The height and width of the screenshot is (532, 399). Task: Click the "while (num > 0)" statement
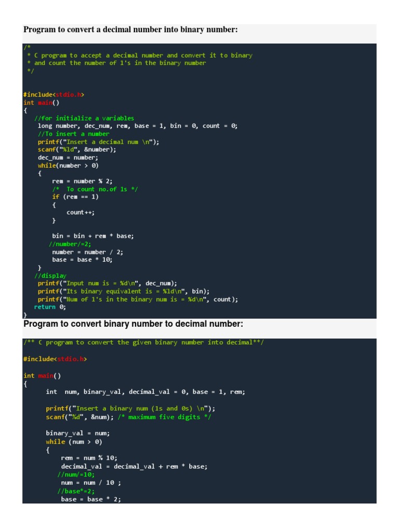coord(74,442)
